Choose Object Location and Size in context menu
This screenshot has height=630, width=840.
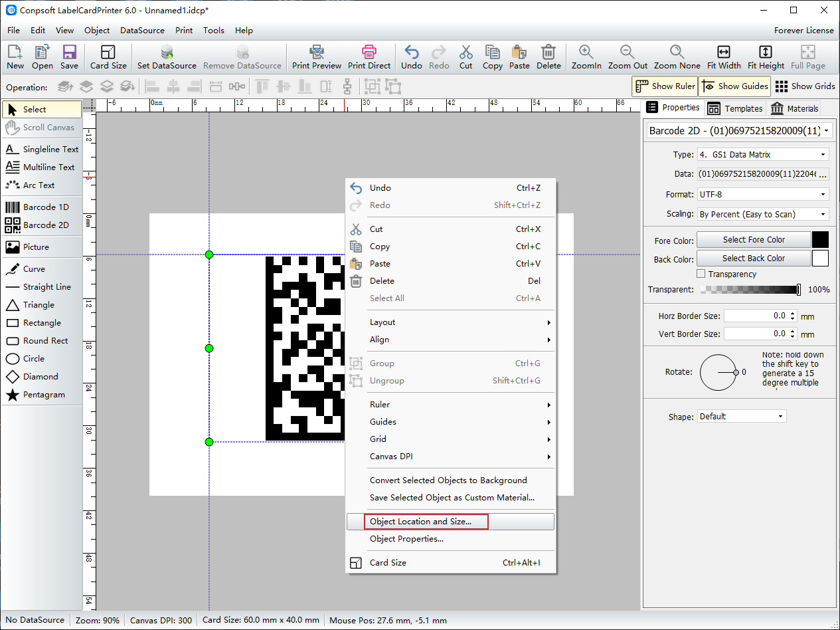(x=450, y=522)
